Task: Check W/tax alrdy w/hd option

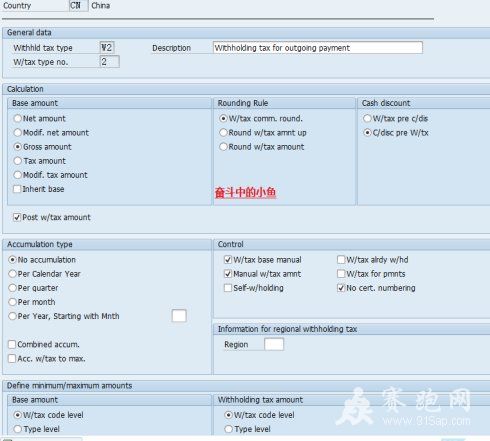Action: (341, 260)
